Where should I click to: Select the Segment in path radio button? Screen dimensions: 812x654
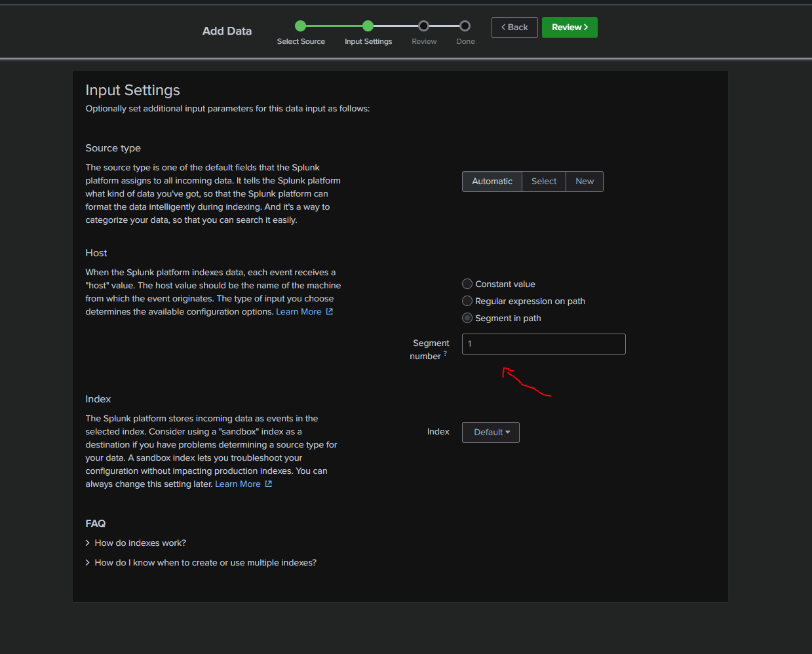(467, 318)
